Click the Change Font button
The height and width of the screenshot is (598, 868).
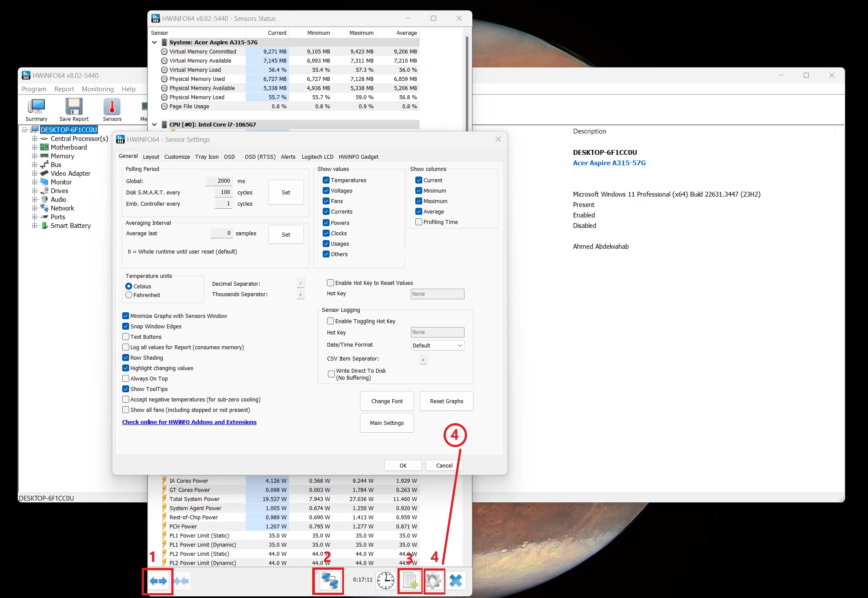(x=387, y=401)
